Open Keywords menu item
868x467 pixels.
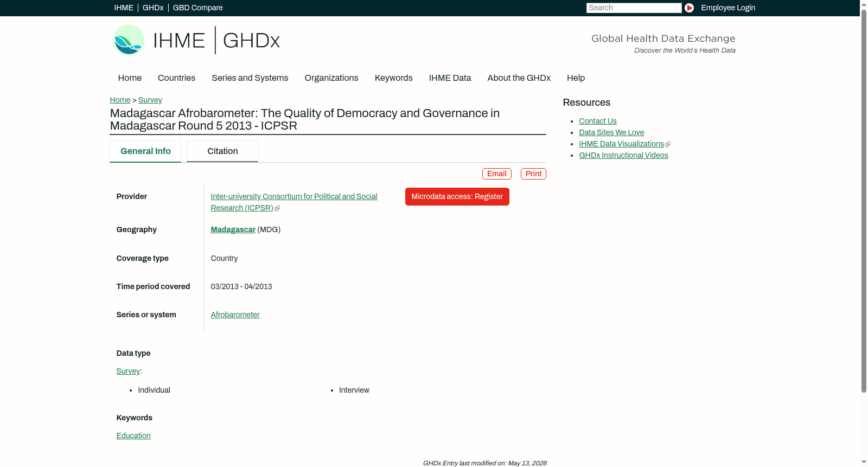394,78
